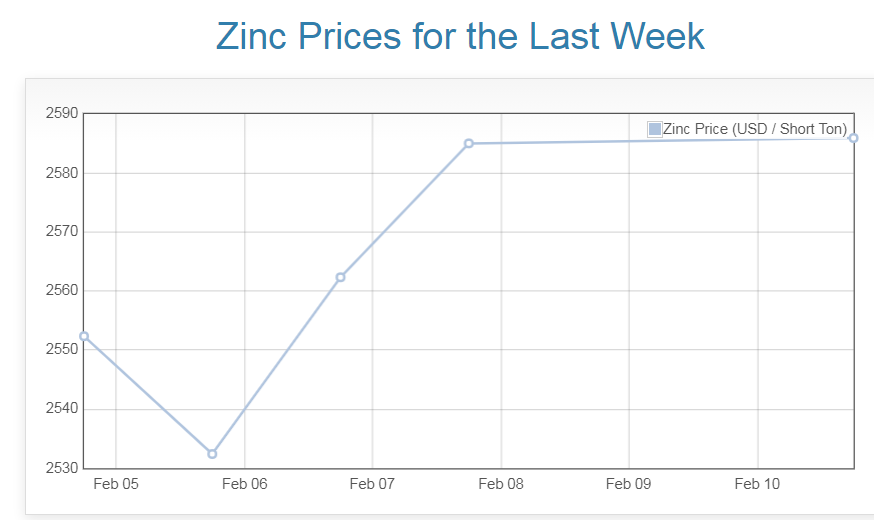This screenshot has height=520, width=874.
Task: Click the 2560 y-axis label
Action: 62,291
